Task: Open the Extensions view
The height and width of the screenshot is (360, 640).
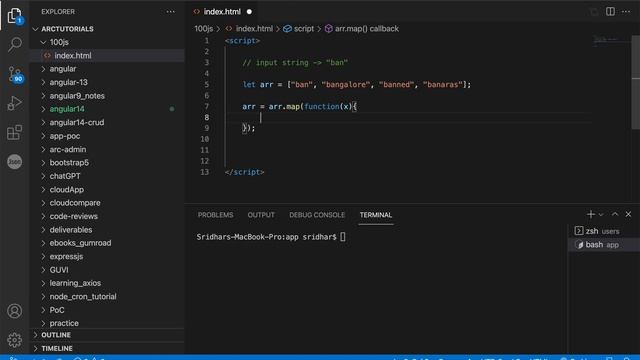Action: tap(14, 132)
